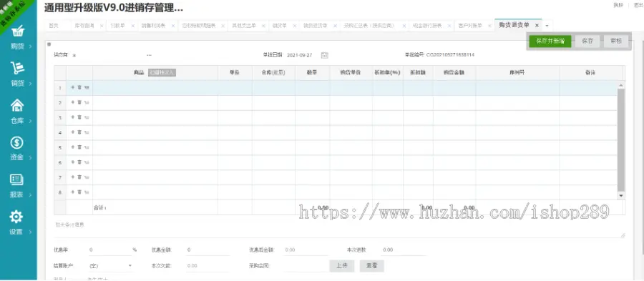Click the plus icon in row 6
The image size is (644, 281).
click(x=73, y=162)
